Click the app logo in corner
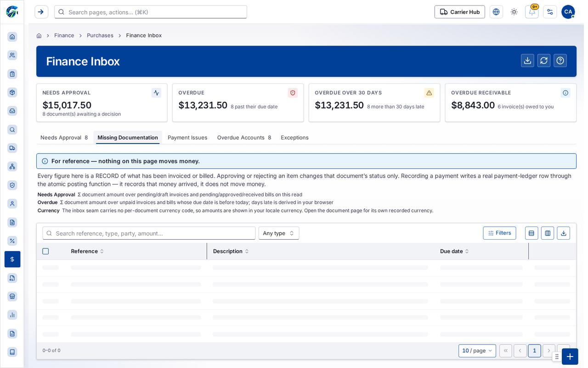Screen dimensions: 588x368 point(12,12)
